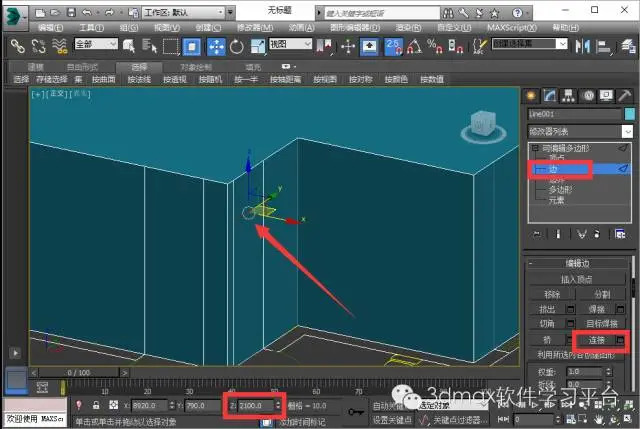Select the 多边形 sub-object level
Screen dimensions: 640x429
560,190
